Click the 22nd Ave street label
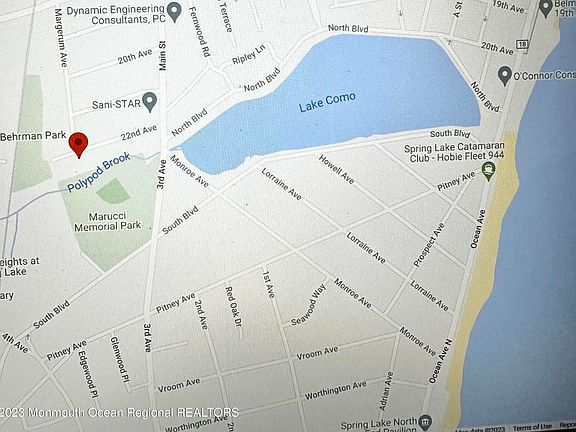576x432 pixels. (x=139, y=132)
